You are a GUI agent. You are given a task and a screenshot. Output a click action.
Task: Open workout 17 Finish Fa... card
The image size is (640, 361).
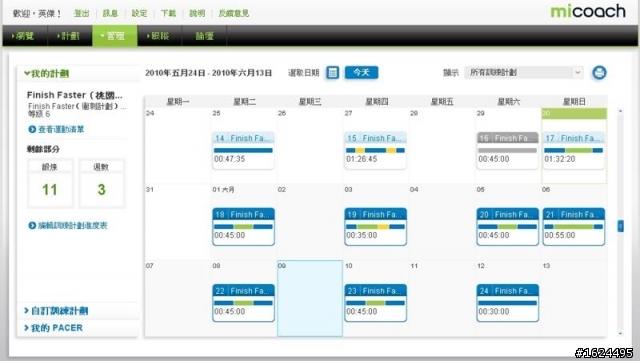click(573, 150)
